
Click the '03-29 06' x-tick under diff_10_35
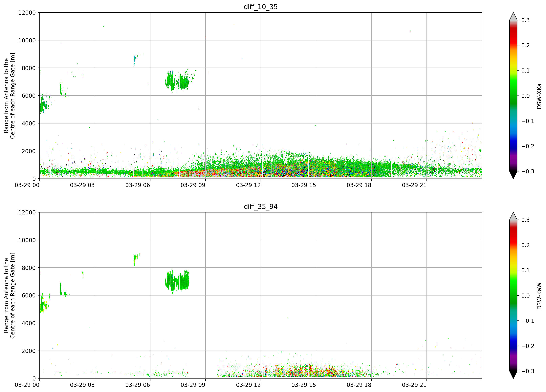coord(138,185)
